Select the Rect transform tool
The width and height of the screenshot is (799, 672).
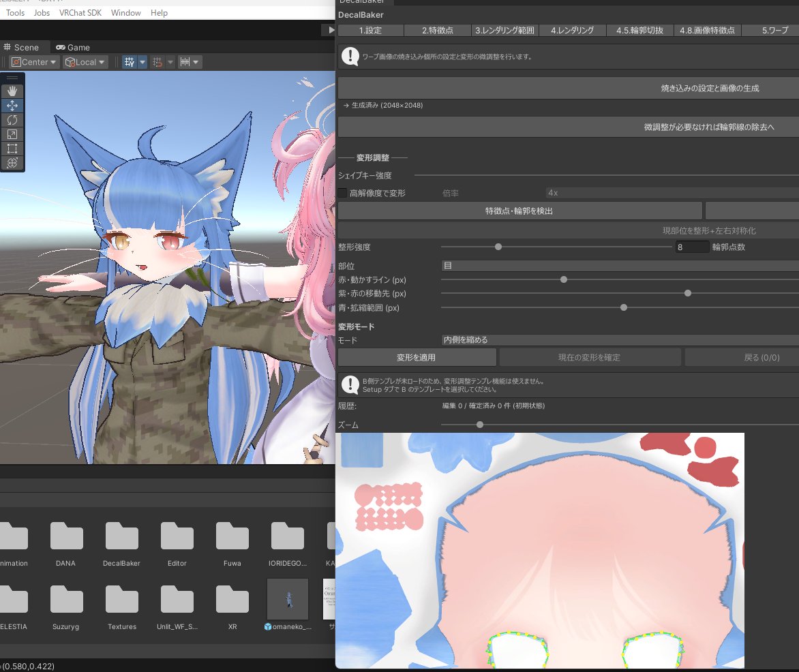click(x=12, y=149)
